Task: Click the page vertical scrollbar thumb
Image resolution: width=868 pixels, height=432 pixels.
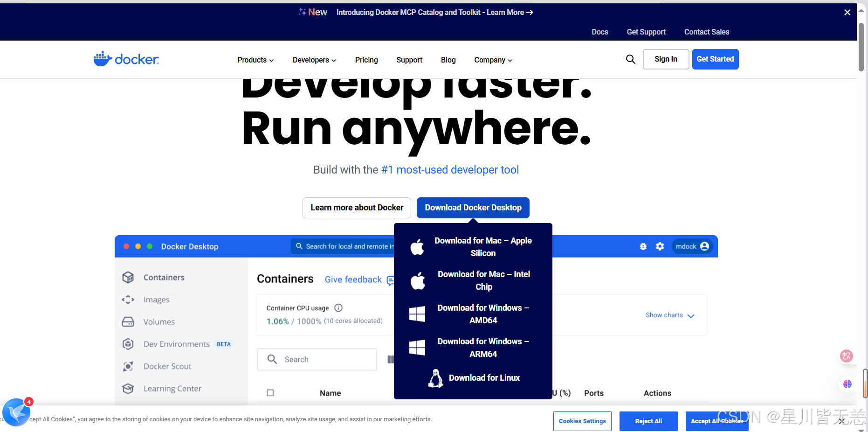Action: [x=861, y=47]
